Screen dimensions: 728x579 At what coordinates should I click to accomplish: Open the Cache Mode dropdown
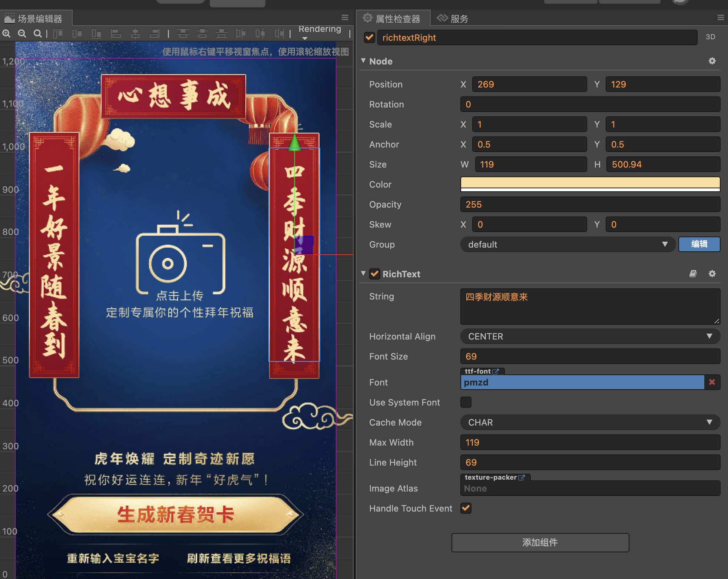click(590, 422)
